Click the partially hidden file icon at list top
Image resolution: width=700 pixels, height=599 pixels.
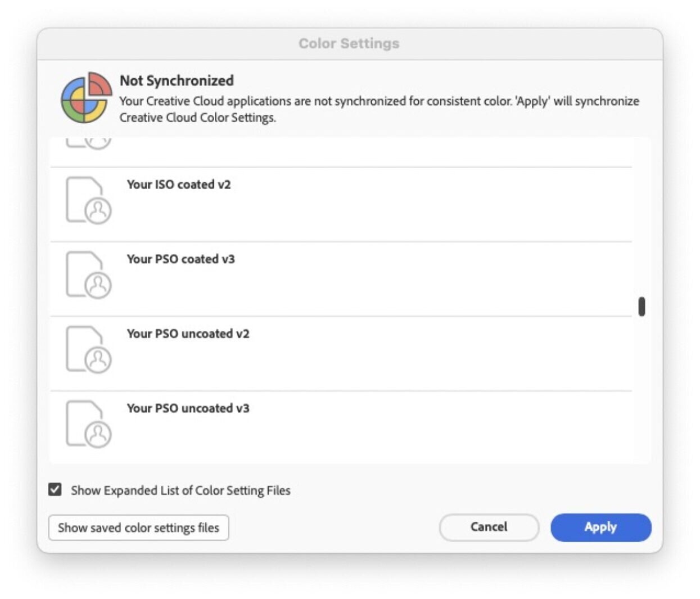(88, 142)
